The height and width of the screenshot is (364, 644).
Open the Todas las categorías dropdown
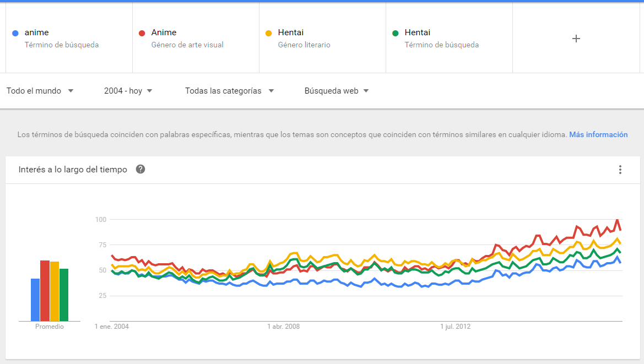pyautogui.click(x=229, y=91)
